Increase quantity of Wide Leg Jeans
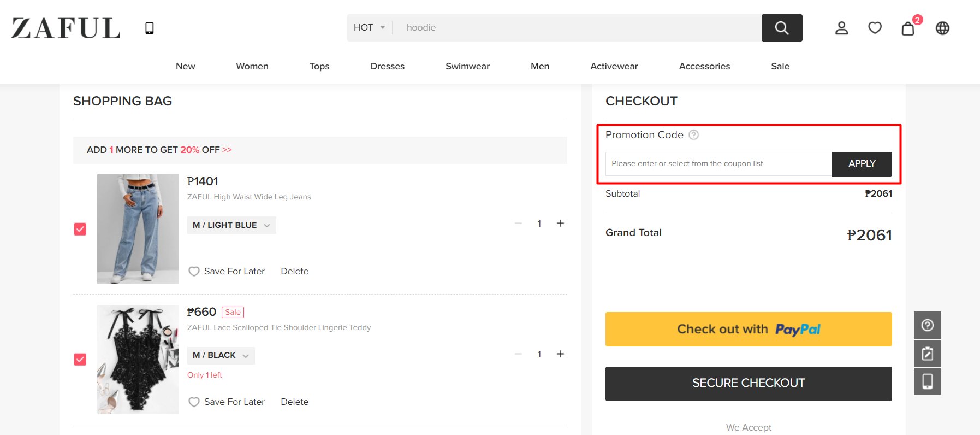Screen dimensions: 980x435 [560, 223]
